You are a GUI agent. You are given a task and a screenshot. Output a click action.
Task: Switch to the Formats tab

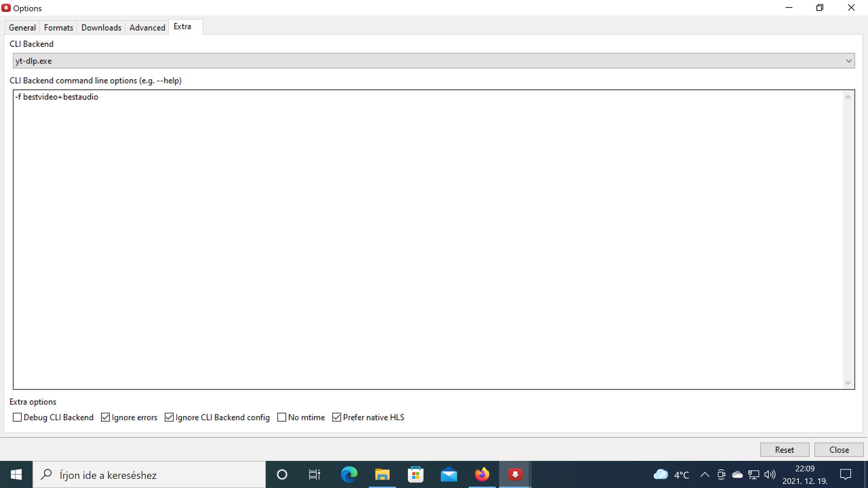pos(58,28)
